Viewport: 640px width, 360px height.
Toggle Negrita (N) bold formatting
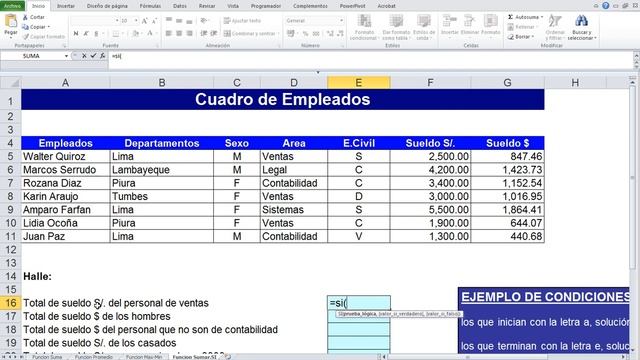pyautogui.click(x=76, y=33)
